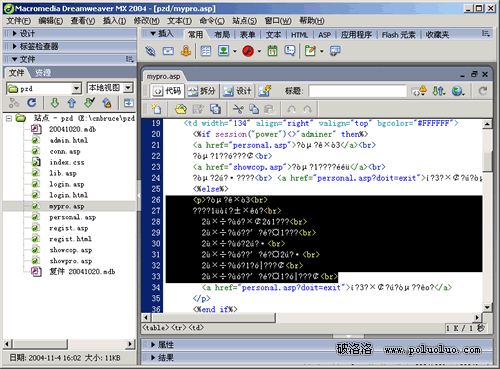Image resolution: width=500 pixels, height=369 pixels.
Task: Switch to Design view (设计)
Action: pos(237,91)
